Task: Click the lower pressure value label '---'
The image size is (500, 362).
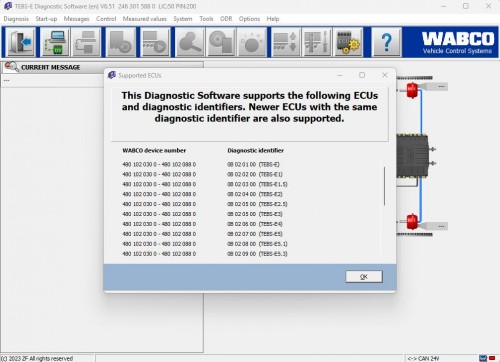Action: coord(441,226)
